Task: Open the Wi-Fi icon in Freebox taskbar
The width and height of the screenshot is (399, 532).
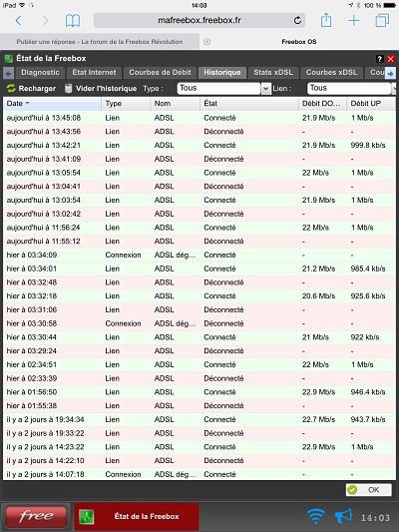Action: coord(315,516)
